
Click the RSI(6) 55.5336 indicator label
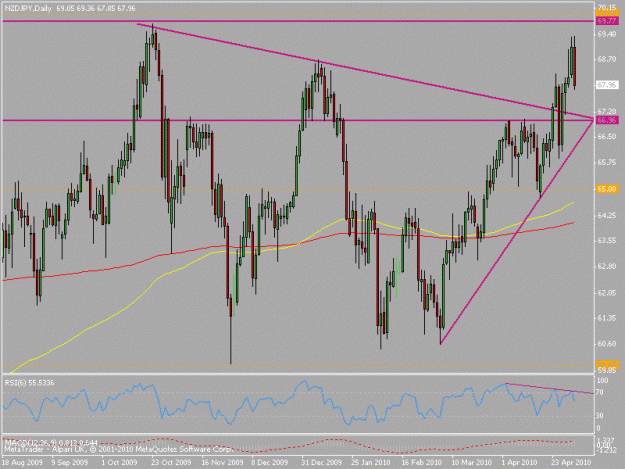tap(29, 383)
